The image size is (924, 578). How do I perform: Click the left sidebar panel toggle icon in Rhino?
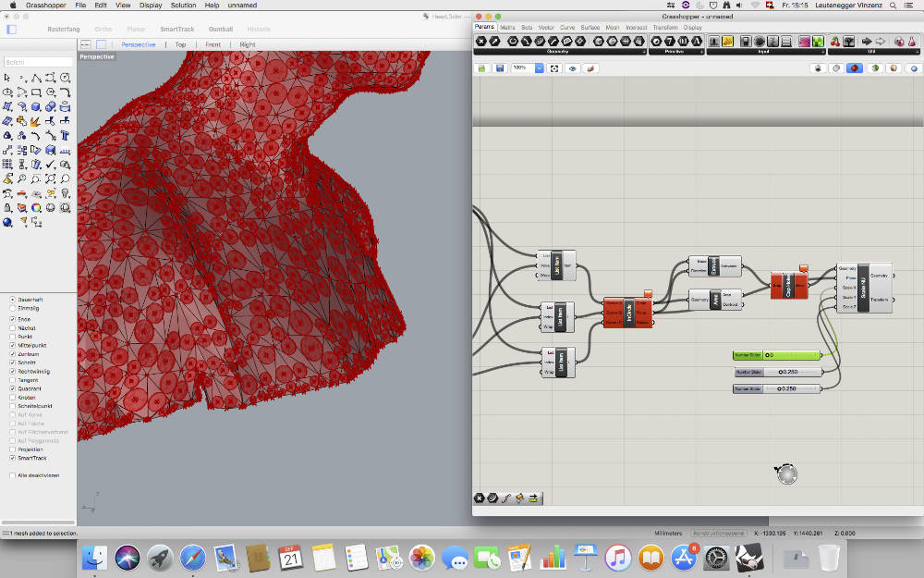pyautogui.click(x=11, y=29)
